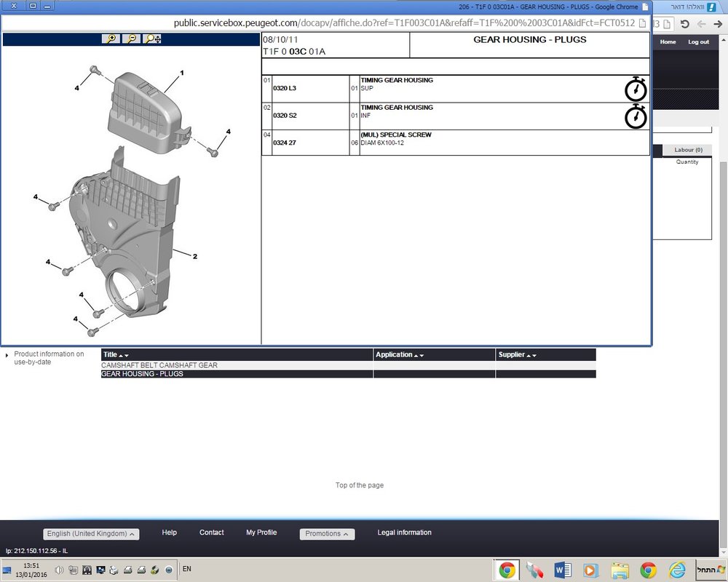Open the volume control in system tray
This screenshot has height=582, width=728.
click(59, 570)
